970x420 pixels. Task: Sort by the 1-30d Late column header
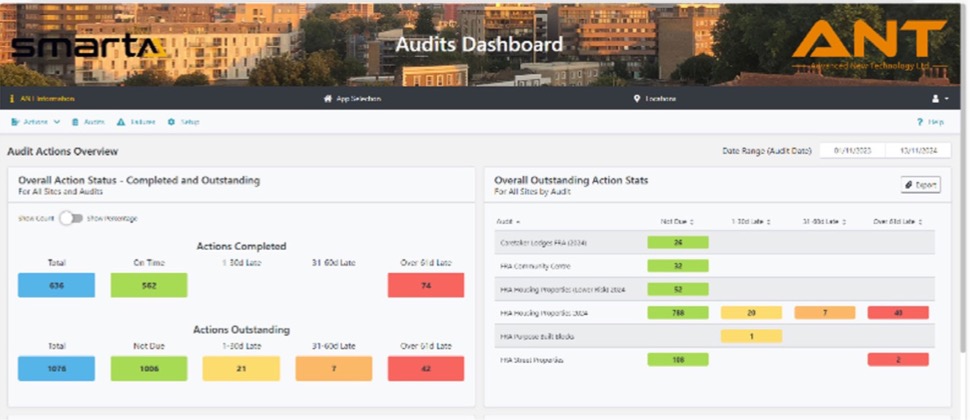(x=750, y=221)
